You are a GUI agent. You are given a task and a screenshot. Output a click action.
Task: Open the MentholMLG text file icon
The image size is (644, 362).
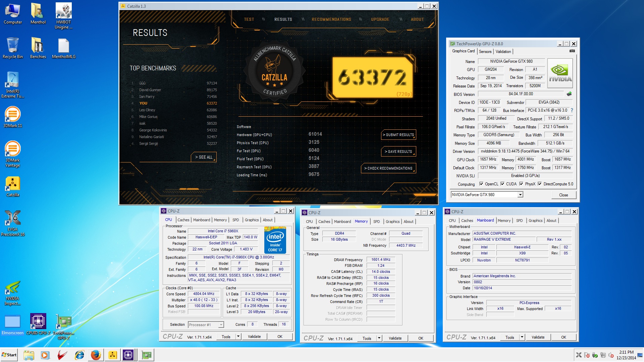click(63, 48)
